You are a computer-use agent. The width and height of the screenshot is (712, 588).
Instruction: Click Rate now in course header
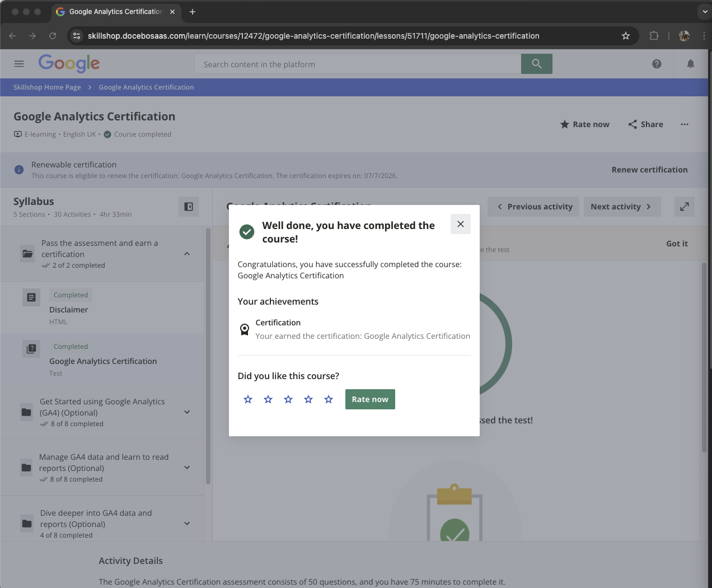(585, 124)
